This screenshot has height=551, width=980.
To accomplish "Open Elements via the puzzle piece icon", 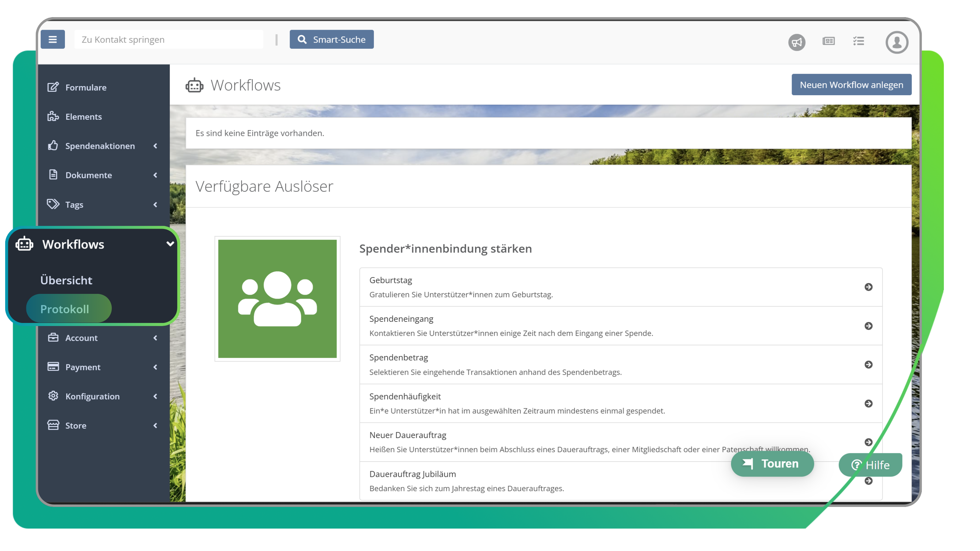I will 53,116.
